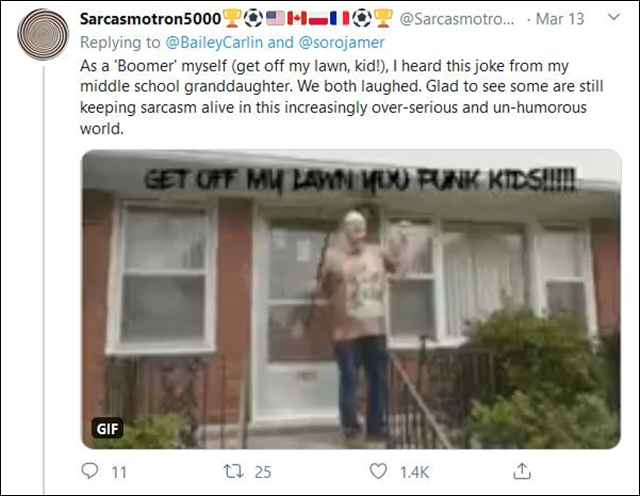The image size is (640, 496).
Task: Click the reply speech bubble icon
Action: pos(90,471)
